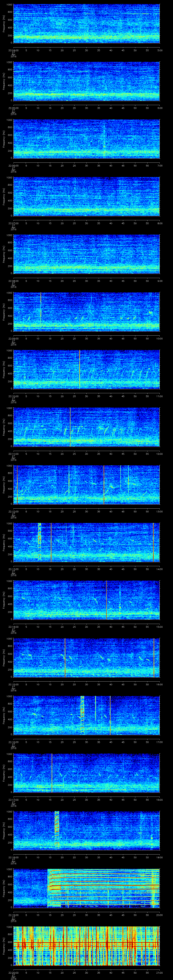The image size is (173, 980).
Task: Open the spectrogram panel starting at 22:06:00
Action: click(86, 139)
